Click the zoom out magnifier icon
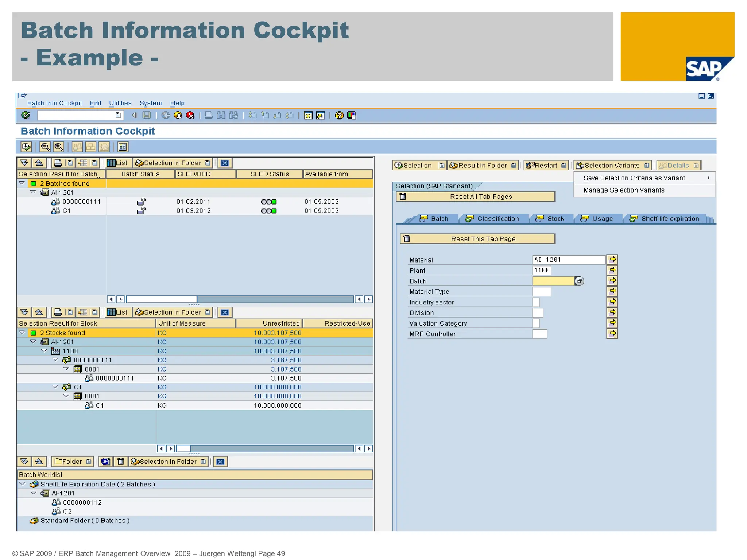The height and width of the screenshot is (560, 747). tap(45, 147)
